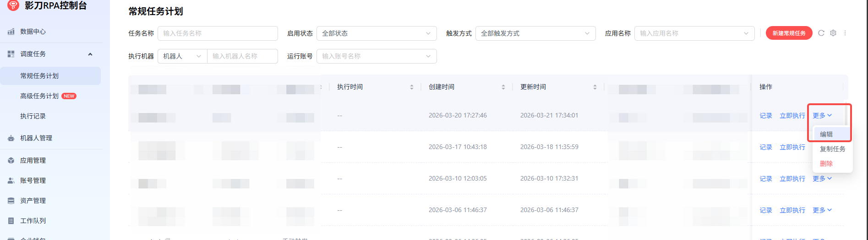Focus the 任务名称 input field

(218, 33)
